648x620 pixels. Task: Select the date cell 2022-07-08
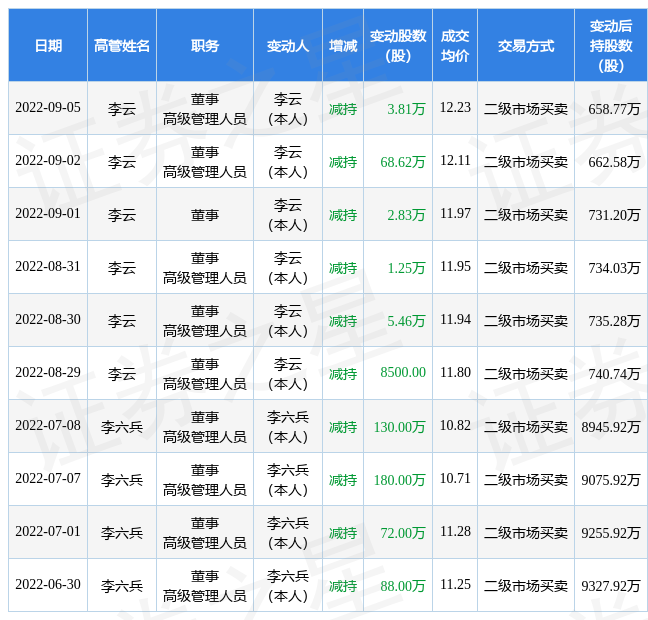pos(48,425)
